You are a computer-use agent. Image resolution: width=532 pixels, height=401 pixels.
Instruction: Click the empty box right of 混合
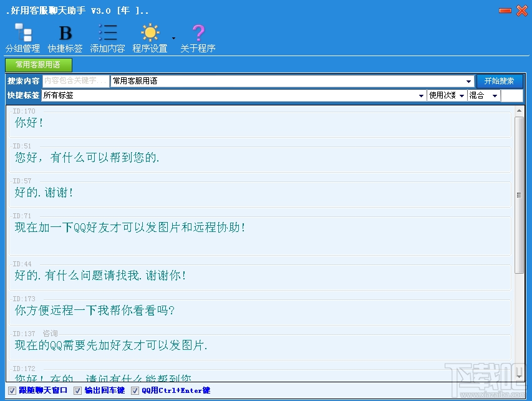(x=511, y=95)
